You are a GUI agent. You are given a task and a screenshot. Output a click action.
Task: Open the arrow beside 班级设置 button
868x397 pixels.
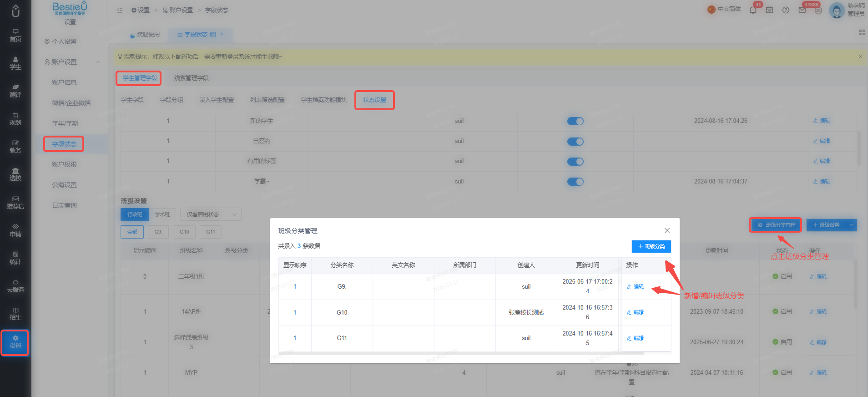point(851,225)
